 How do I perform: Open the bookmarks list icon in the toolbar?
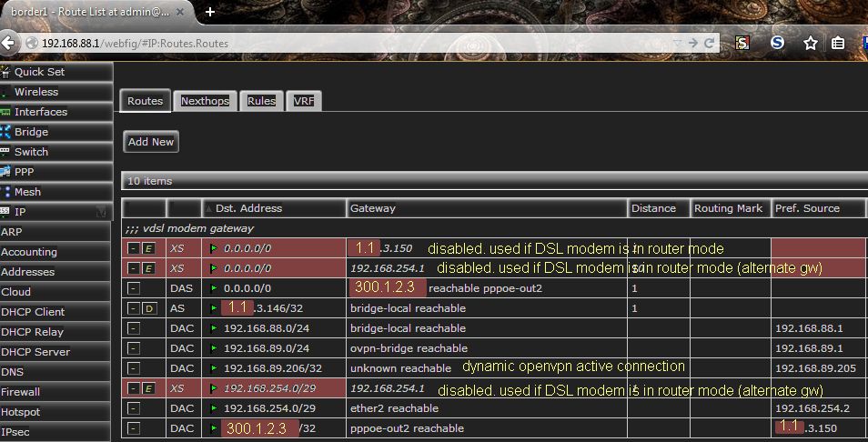pos(838,43)
